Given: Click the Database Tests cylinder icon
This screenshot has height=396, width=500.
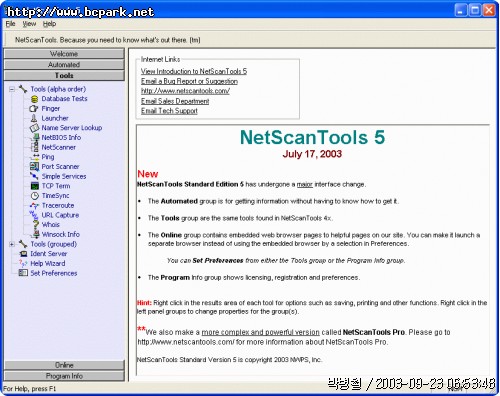Looking at the screenshot, I should [x=34, y=99].
